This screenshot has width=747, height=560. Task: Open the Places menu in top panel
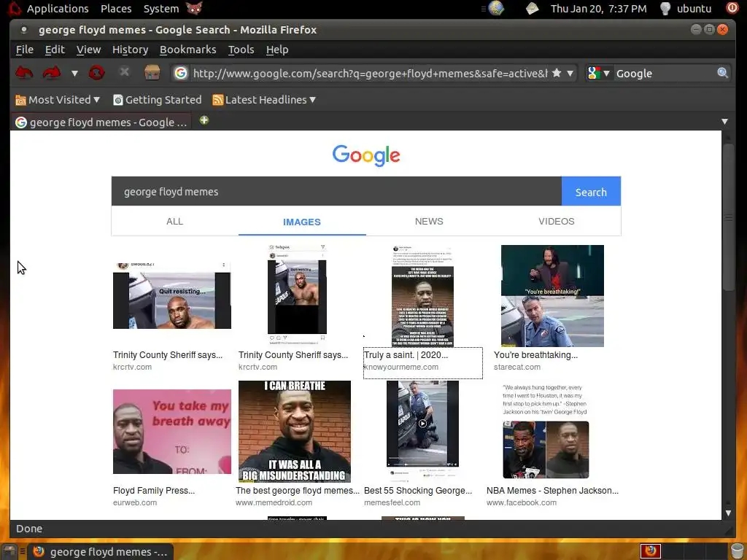116,9
